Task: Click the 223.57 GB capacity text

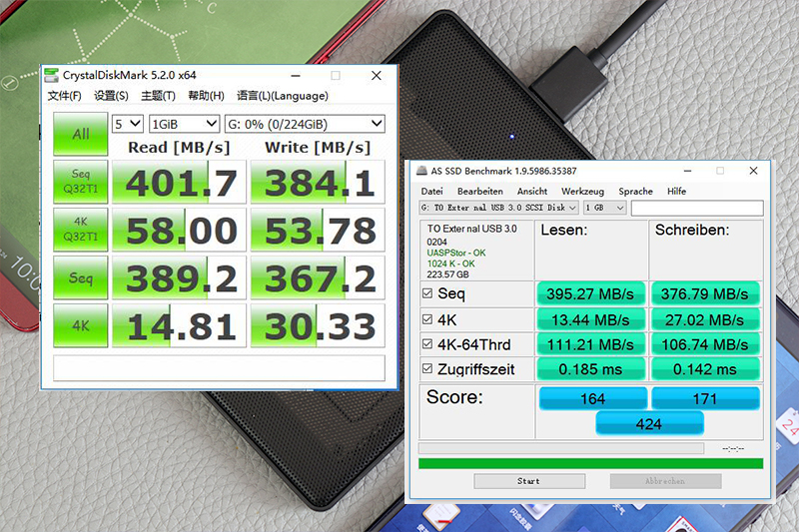Action: 447,274
